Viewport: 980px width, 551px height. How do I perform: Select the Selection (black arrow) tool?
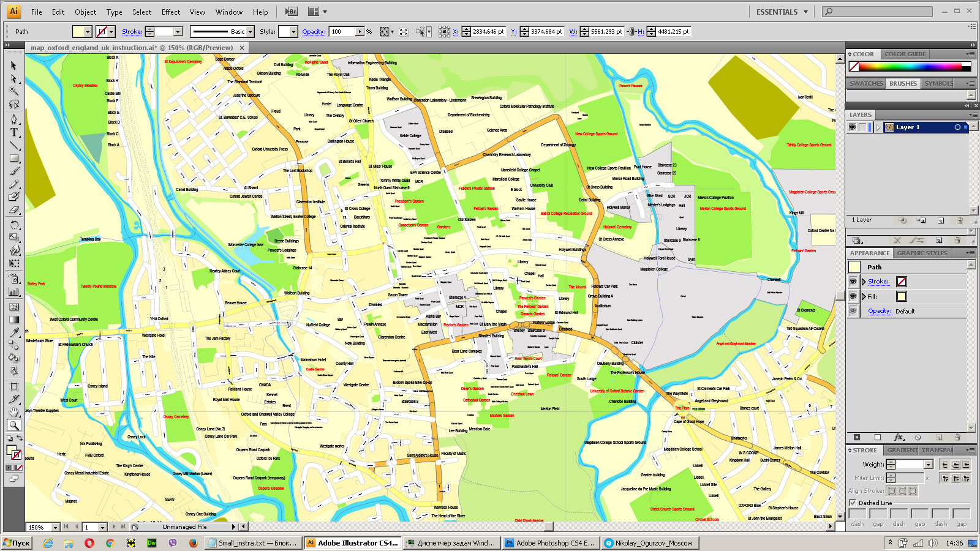(x=14, y=66)
